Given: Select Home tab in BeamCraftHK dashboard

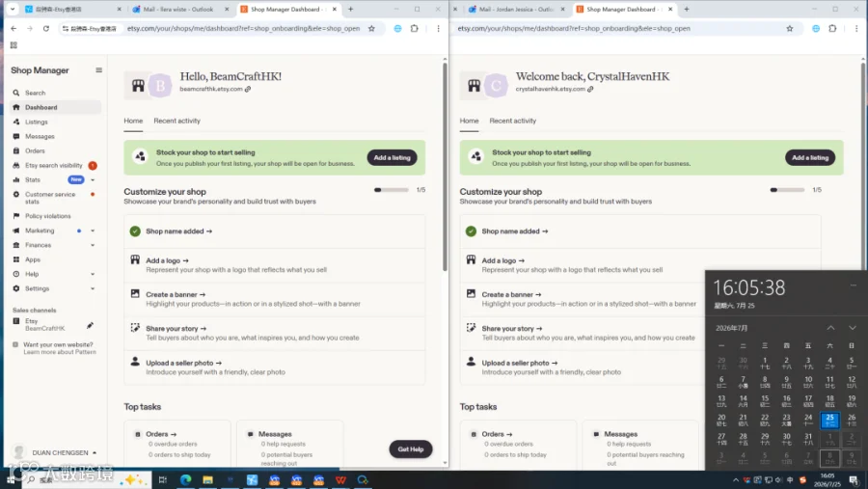Looking at the screenshot, I should click(x=133, y=121).
